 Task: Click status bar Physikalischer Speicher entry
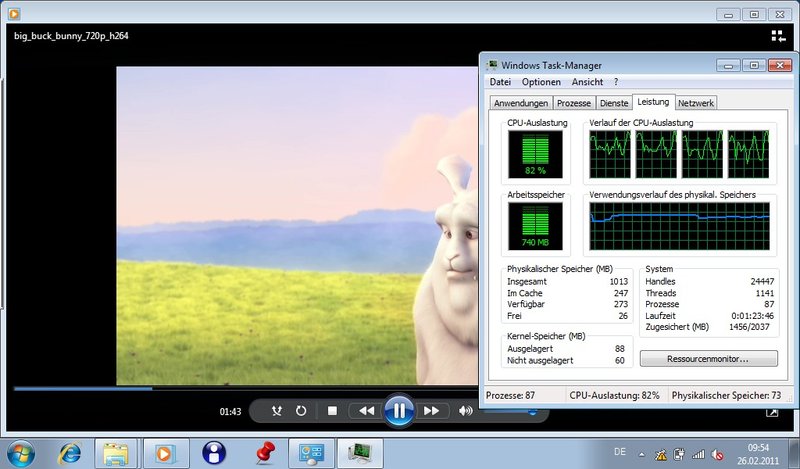(727, 396)
